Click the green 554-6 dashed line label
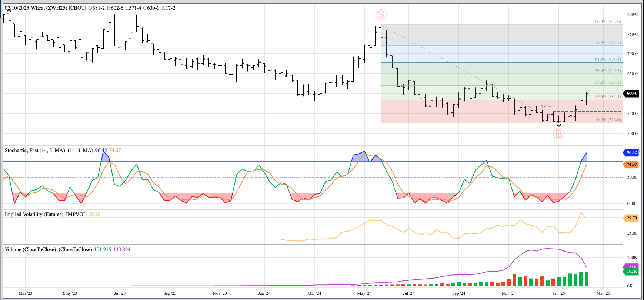The width and height of the screenshot is (644, 300). coord(546,107)
